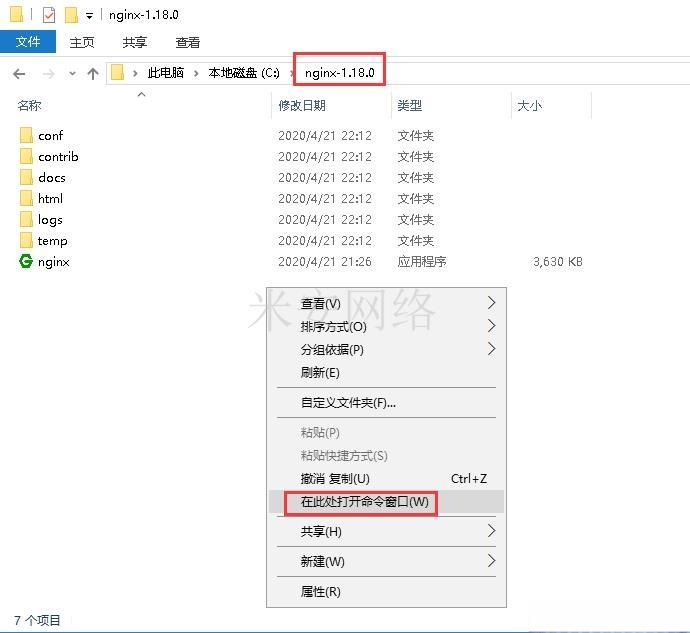Open the recent locations dropdown arrow
690x633 pixels.
[x=72, y=74]
